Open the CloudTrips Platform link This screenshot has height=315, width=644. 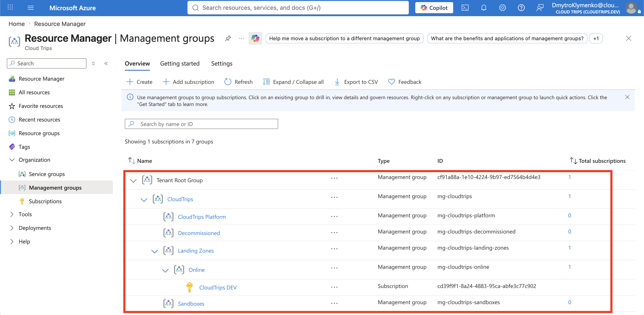pos(202,217)
